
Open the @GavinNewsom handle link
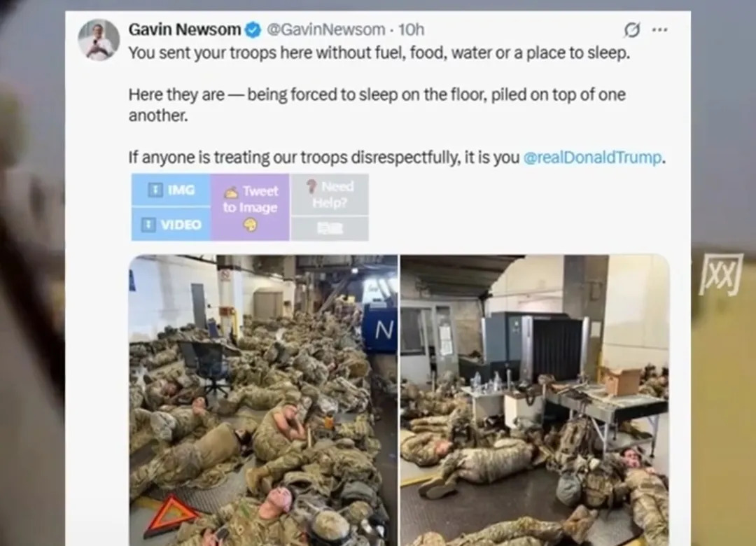point(326,30)
